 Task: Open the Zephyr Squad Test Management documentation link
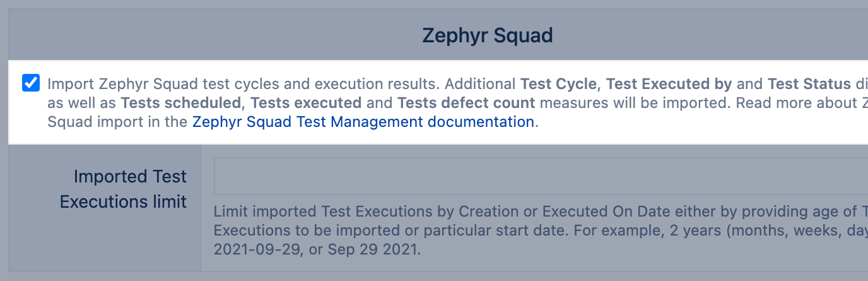click(x=363, y=122)
